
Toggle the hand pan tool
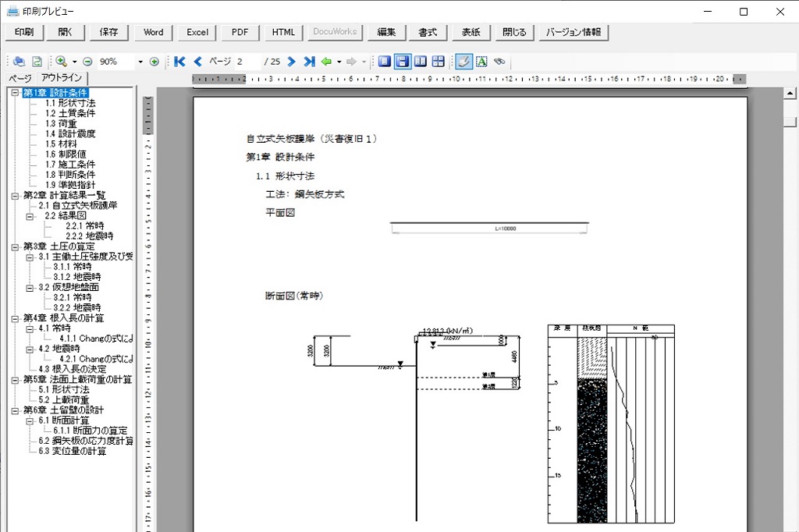click(463, 62)
